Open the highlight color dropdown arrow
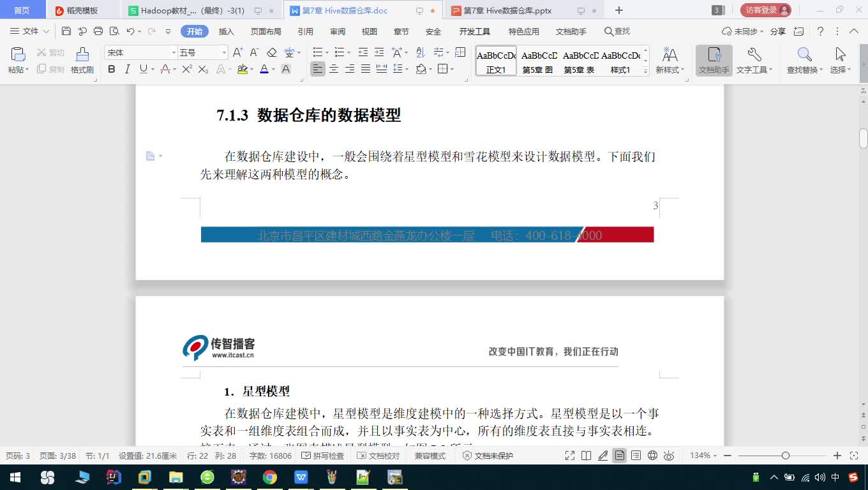The height and width of the screenshot is (490, 868). 251,70
